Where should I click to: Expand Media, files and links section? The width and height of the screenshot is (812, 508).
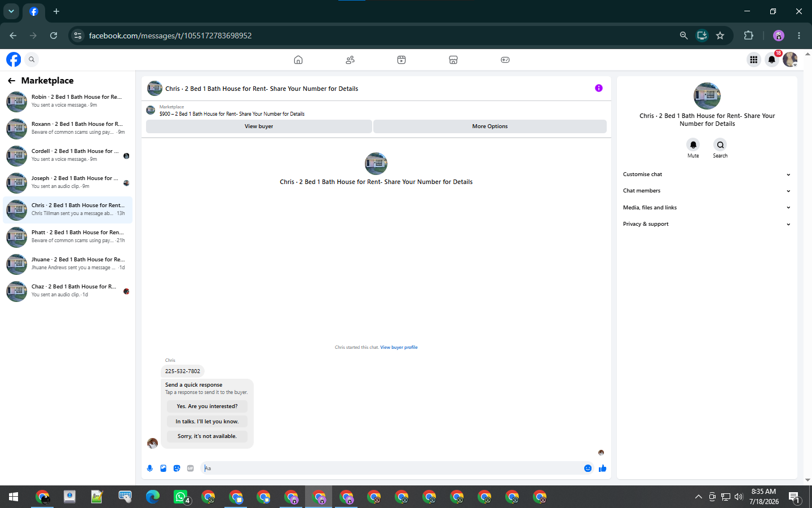point(707,208)
